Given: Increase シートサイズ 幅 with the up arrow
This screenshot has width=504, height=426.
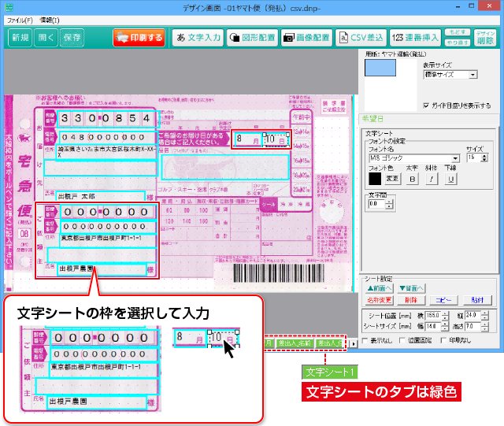Looking at the screenshot, I should (x=445, y=324).
